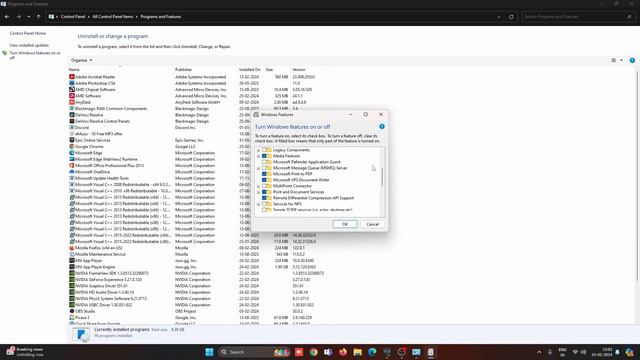
Task: Check the Legacy Components checkbox
Action: coord(264,150)
